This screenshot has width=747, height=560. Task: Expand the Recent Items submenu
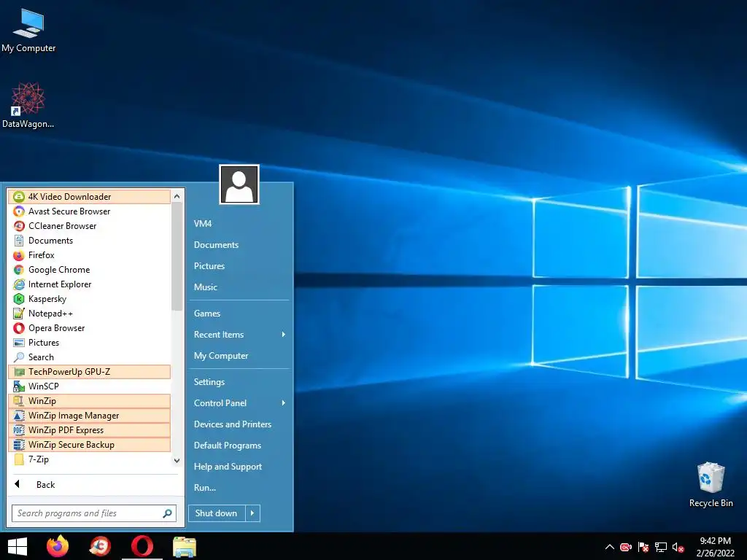click(x=239, y=335)
